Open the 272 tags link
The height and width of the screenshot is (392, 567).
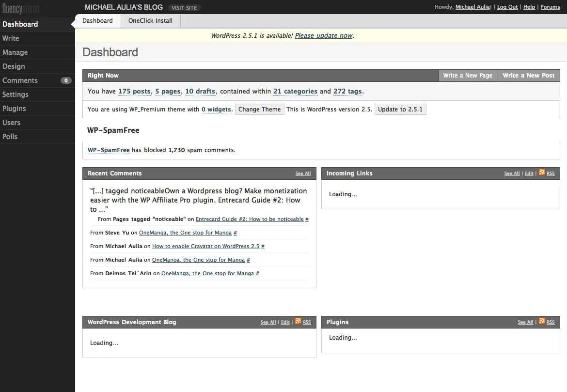click(347, 91)
